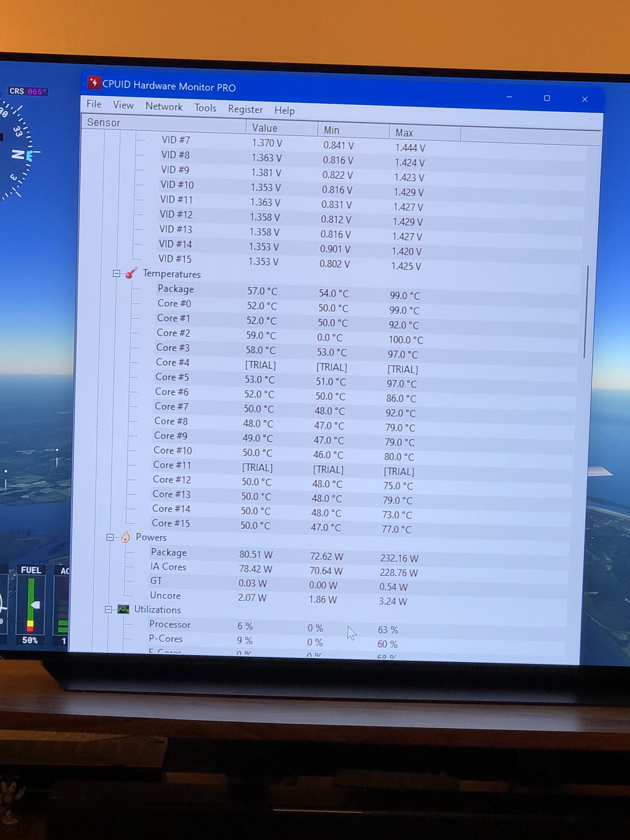Select the Package power row
The width and height of the screenshot is (630, 840).
[169, 552]
